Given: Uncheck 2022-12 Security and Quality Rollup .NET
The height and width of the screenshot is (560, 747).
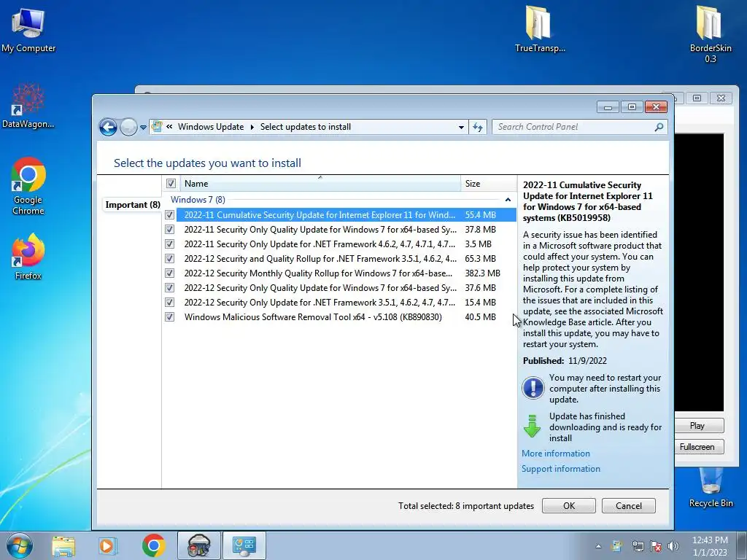Looking at the screenshot, I should click(x=169, y=259).
